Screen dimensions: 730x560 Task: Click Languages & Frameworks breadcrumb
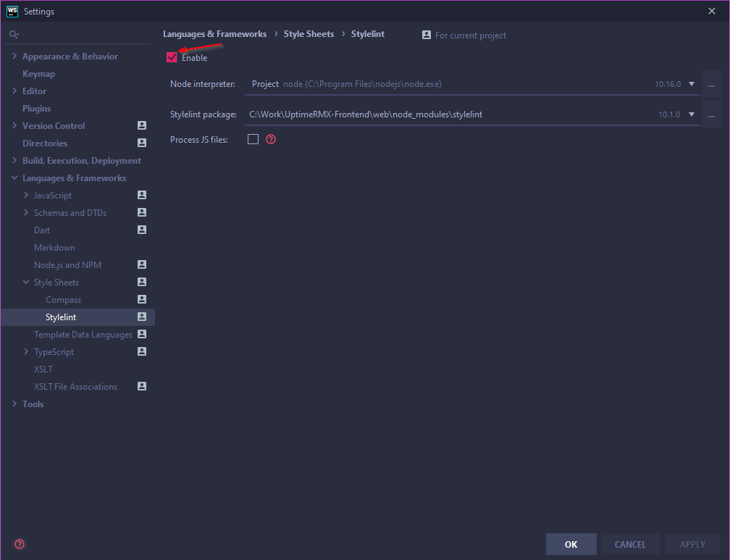tap(214, 34)
